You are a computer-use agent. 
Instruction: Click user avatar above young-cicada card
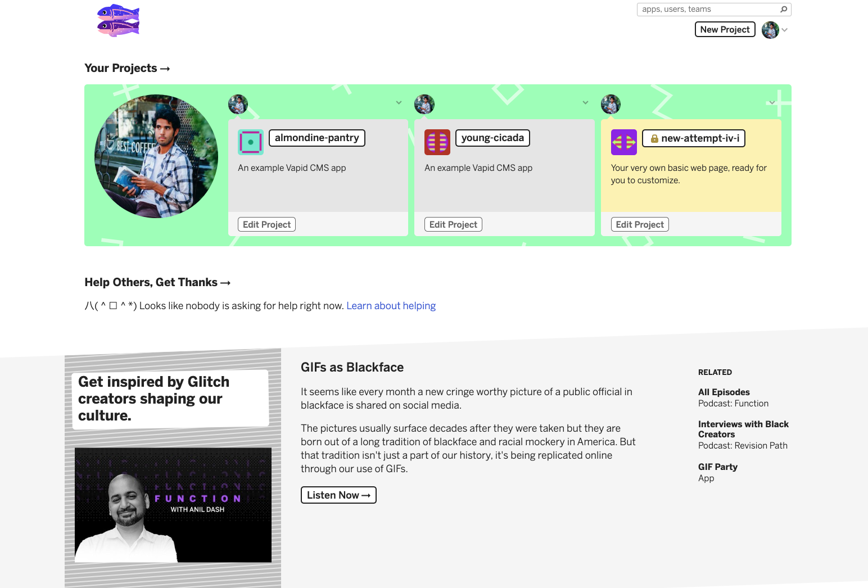(424, 104)
